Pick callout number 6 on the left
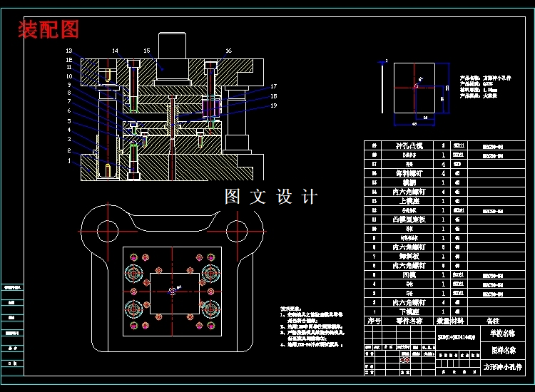Screen dimensions: 535x392 pos(69,110)
